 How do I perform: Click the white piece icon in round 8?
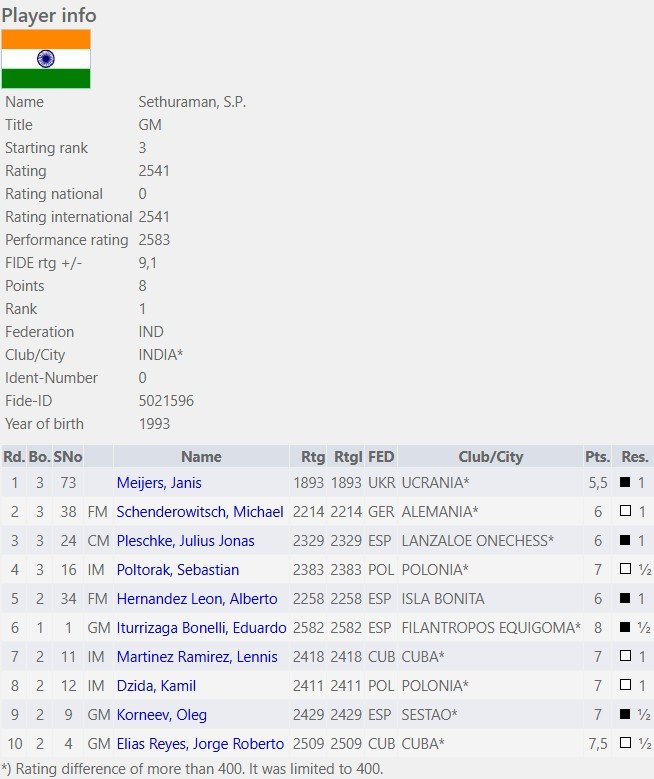625,685
